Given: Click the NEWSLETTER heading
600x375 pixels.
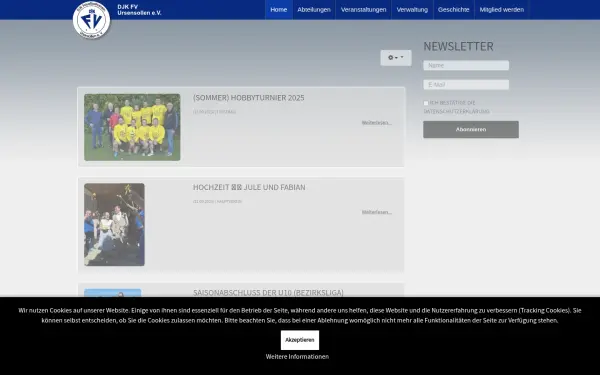Looking at the screenshot, I should [458, 46].
